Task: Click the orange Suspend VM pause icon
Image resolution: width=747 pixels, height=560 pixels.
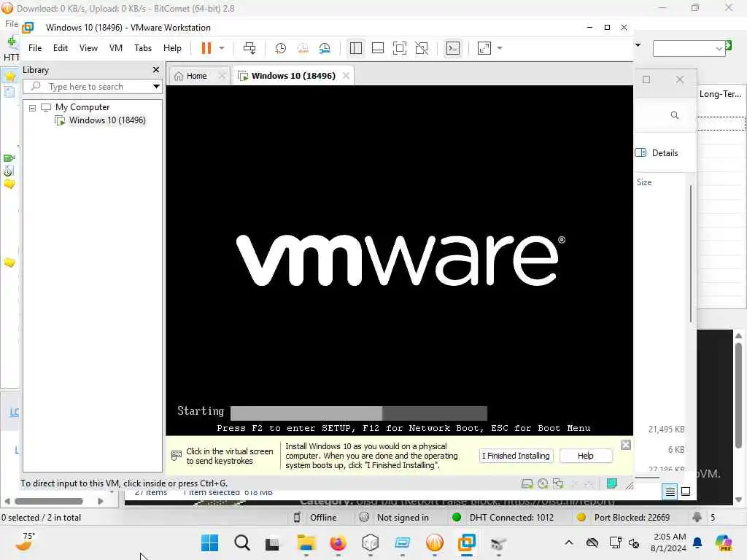Action: (206, 48)
